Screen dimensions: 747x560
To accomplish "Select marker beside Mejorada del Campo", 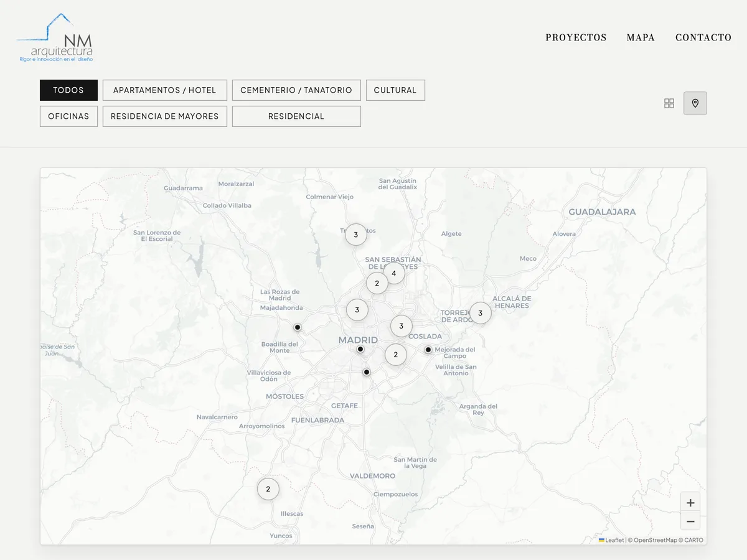I will 428,350.
